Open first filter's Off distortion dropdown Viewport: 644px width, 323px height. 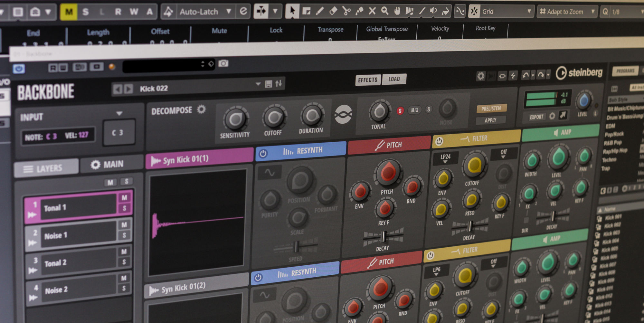point(503,153)
